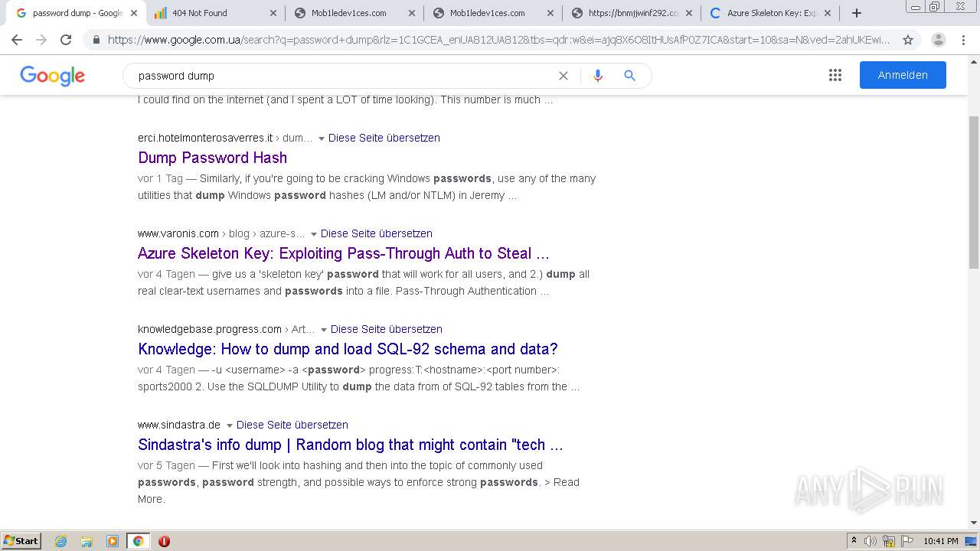980x551 pixels.
Task: Translate the knowledgebase.progress.com result page
Action: pos(387,329)
